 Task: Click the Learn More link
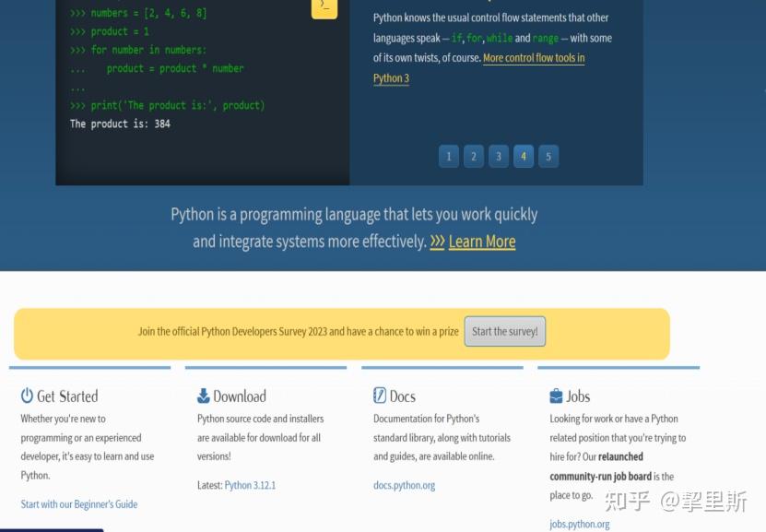(x=483, y=241)
